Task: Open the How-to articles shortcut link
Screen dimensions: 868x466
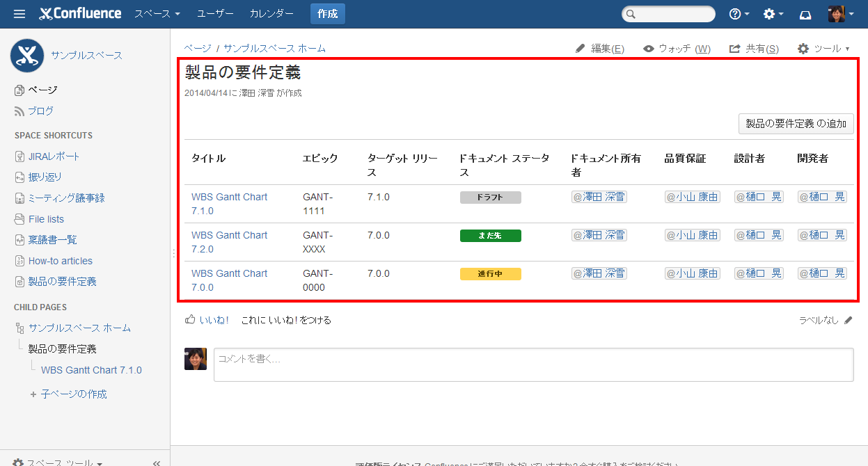Action: [x=61, y=261]
